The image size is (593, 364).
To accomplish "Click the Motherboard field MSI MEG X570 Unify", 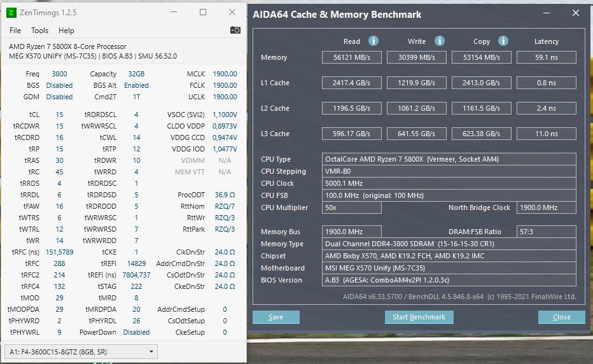I will coord(449,268).
